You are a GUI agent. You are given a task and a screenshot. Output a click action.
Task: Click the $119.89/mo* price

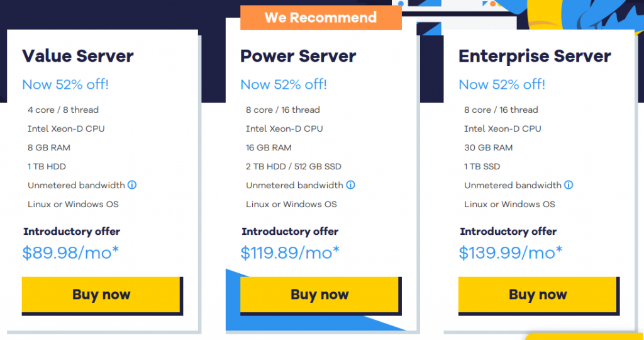(x=290, y=253)
